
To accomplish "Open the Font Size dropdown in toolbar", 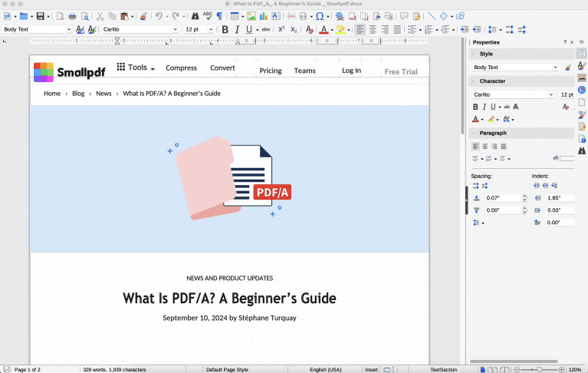I will coord(211,29).
